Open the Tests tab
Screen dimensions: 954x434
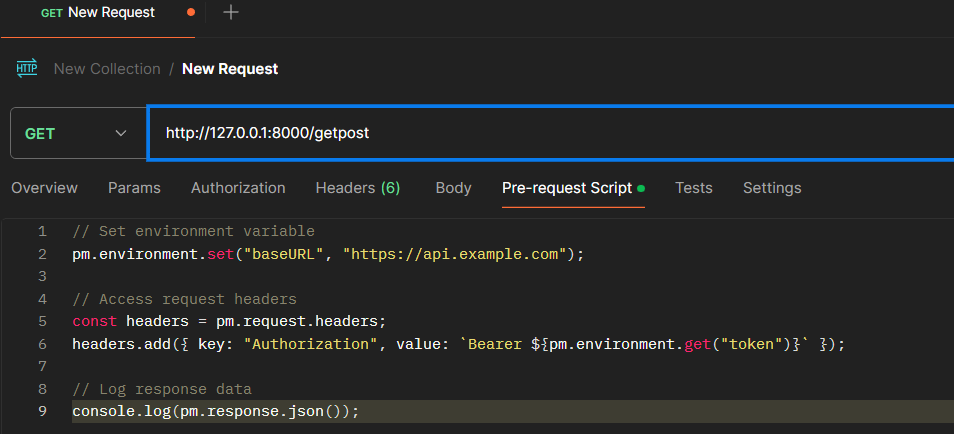[693, 188]
